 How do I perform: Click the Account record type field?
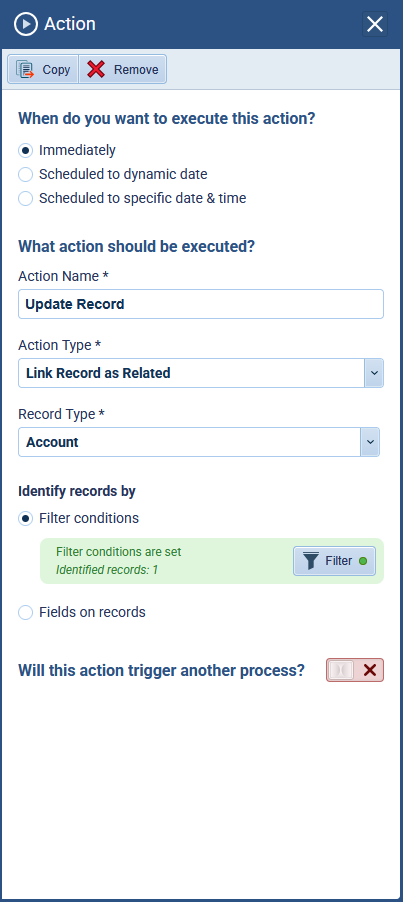click(199, 442)
